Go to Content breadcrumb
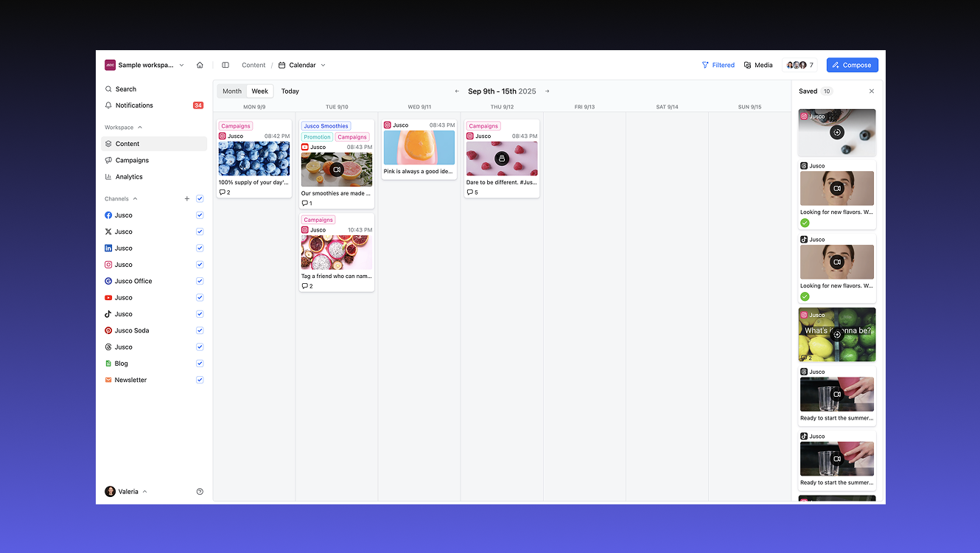 (x=253, y=65)
